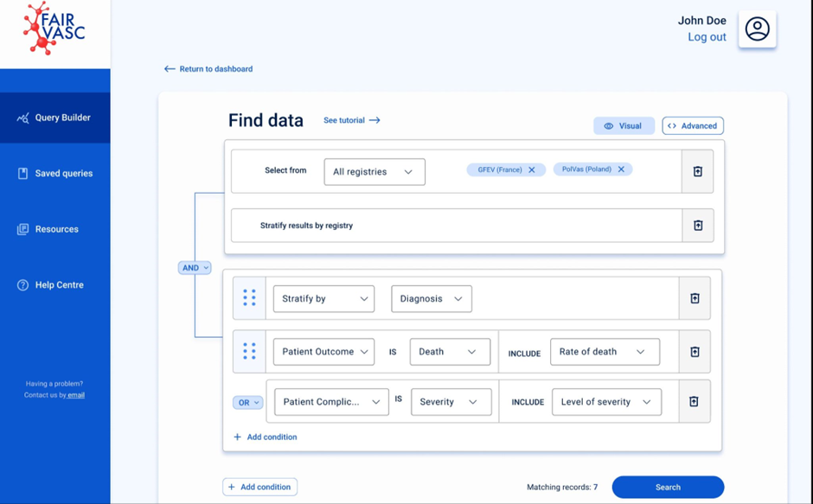813x504 pixels.
Task: Click the FAIR VASC logo
Action: [54, 28]
